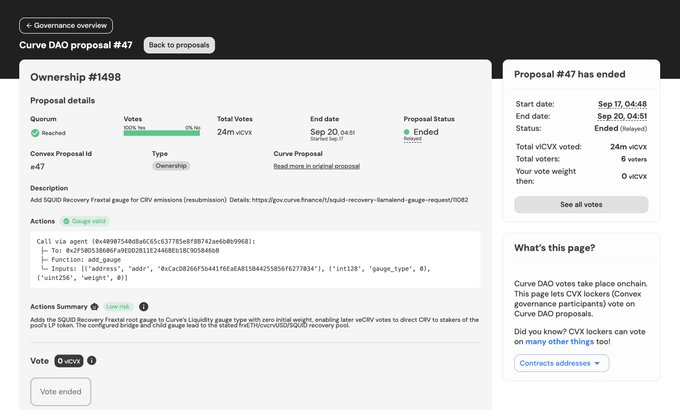Click the AI summary icon after Actions Summary
This screenshot has height=410, width=680.
95,307
